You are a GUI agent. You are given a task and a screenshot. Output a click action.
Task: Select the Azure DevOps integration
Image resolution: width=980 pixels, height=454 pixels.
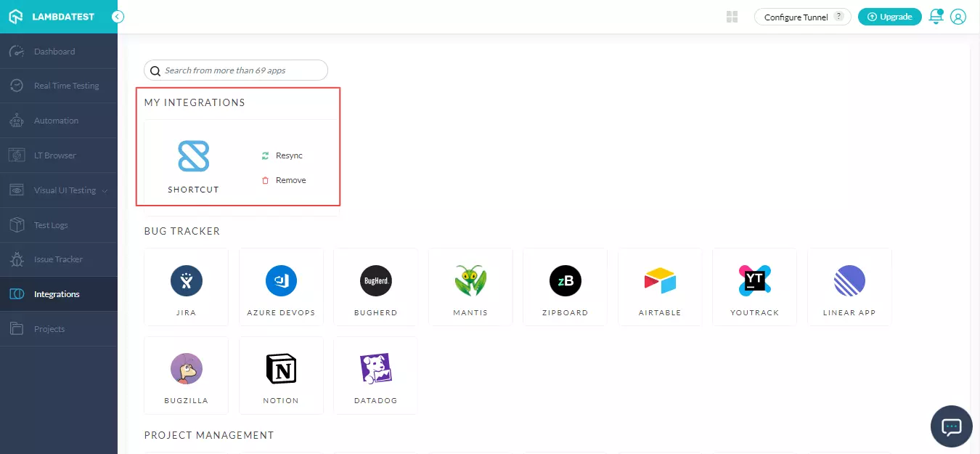[x=281, y=286]
